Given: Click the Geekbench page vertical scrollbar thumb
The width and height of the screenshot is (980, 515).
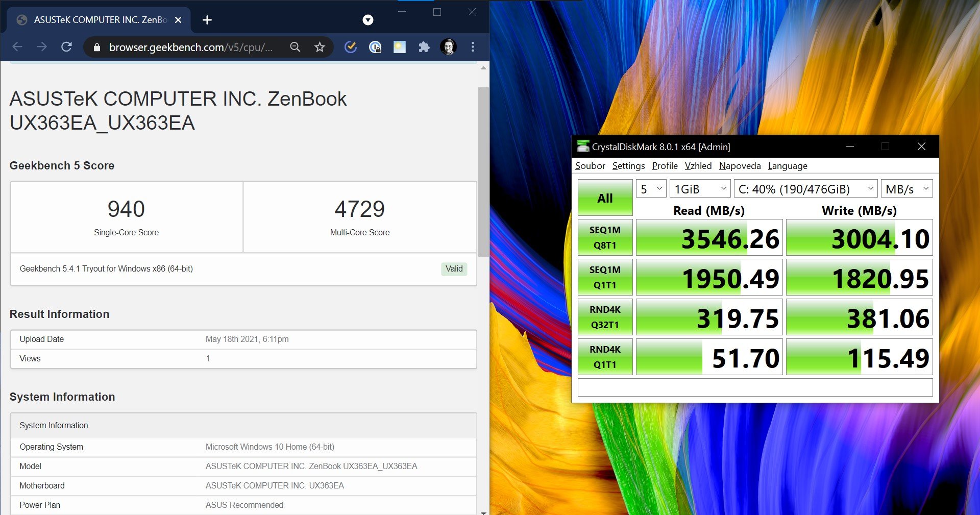Looking at the screenshot, I should pyautogui.click(x=483, y=171).
